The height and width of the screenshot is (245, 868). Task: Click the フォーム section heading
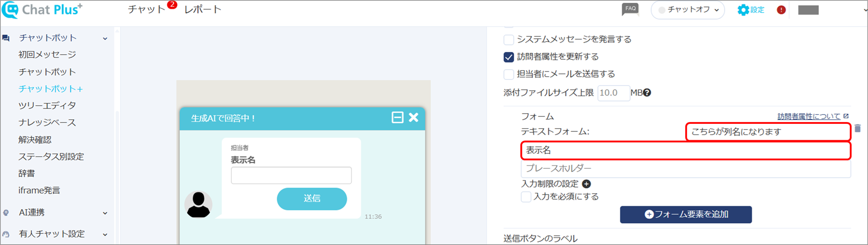click(537, 116)
